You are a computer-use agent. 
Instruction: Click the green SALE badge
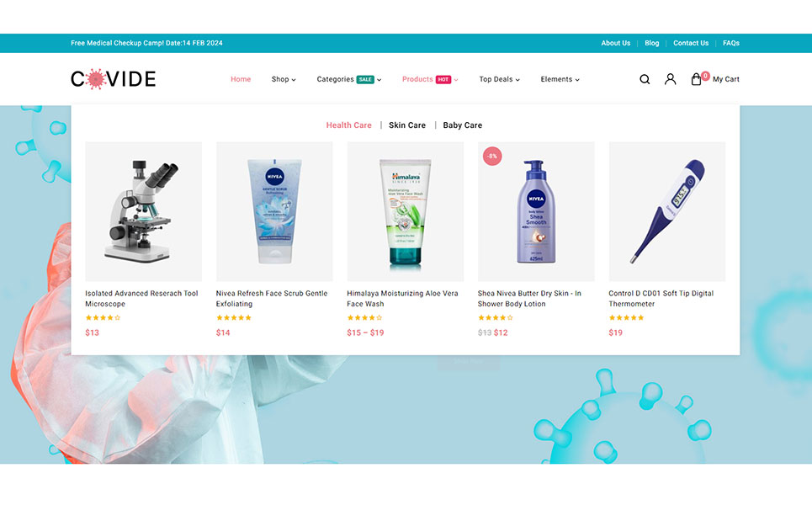[x=365, y=79]
